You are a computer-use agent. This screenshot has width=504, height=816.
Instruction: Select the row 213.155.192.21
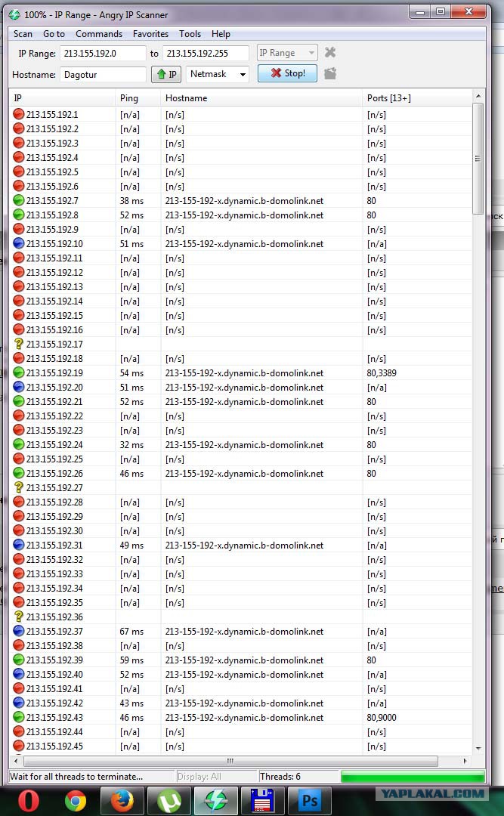click(241, 402)
